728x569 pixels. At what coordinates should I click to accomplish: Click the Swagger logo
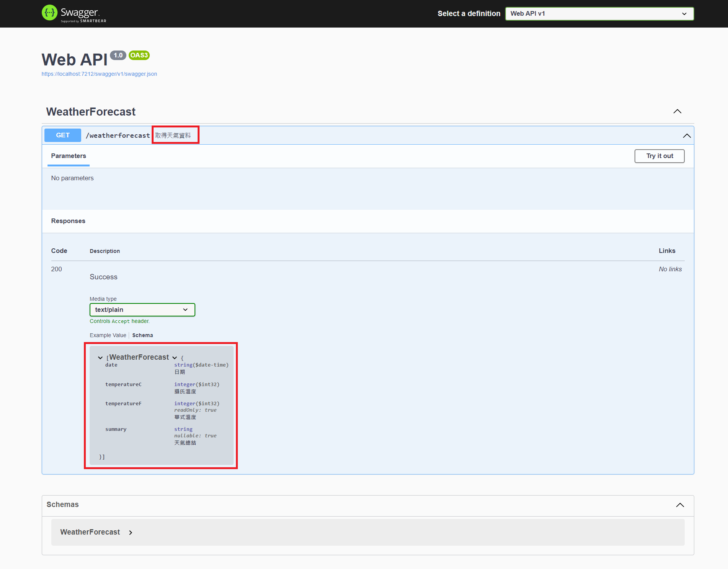(x=74, y=13)
